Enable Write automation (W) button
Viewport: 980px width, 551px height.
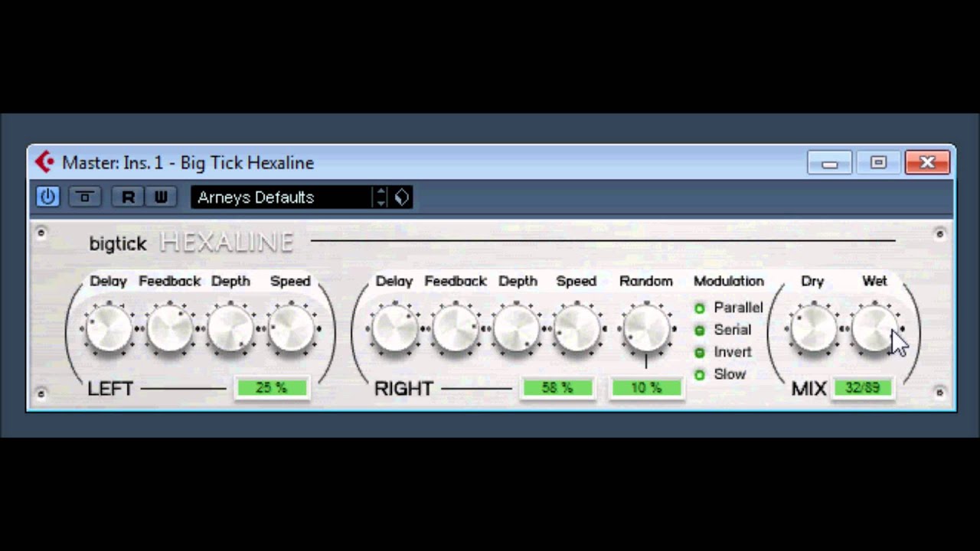(x=161, y=197)
